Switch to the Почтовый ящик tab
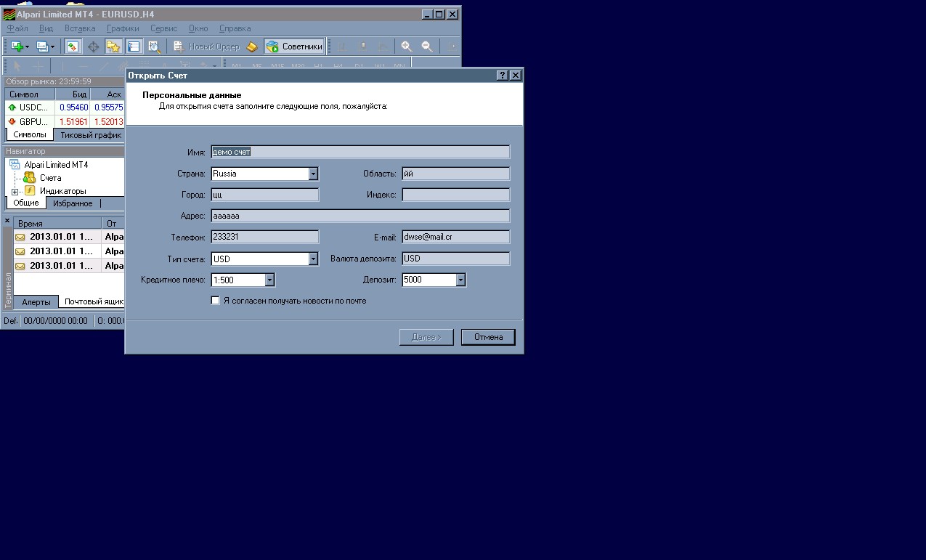The height and width of the screenshot is (560, 926). point(93,302)
